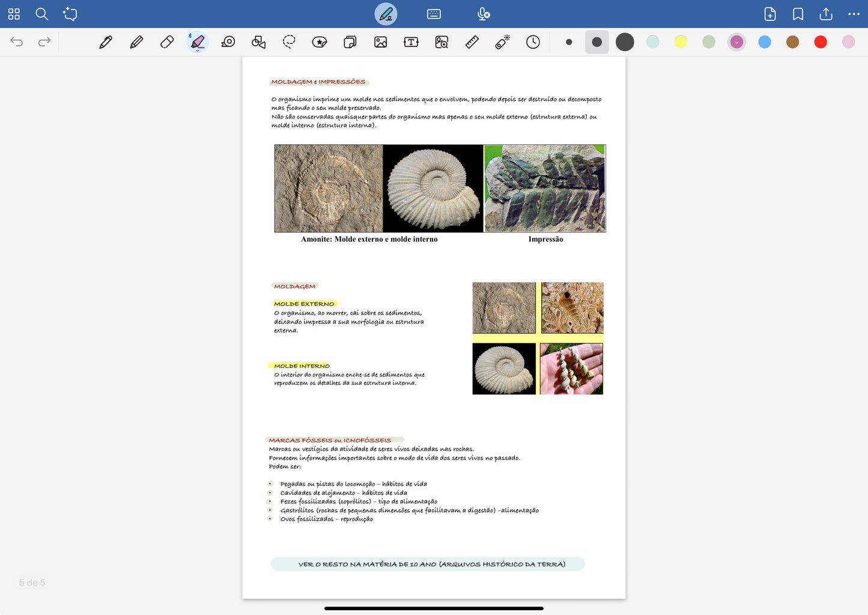Image resolution: width=868 pixels, height=615 pixels.
Task: Activate the Laser pointer tool
Action: (502, 42)
